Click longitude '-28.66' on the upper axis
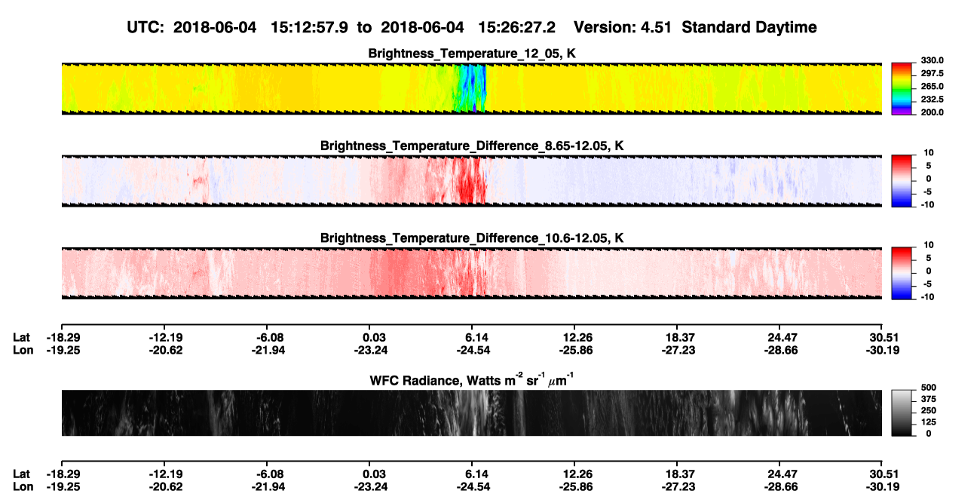Image resolution: width=980 pixels, height=503 pixels. coord(782,350)
